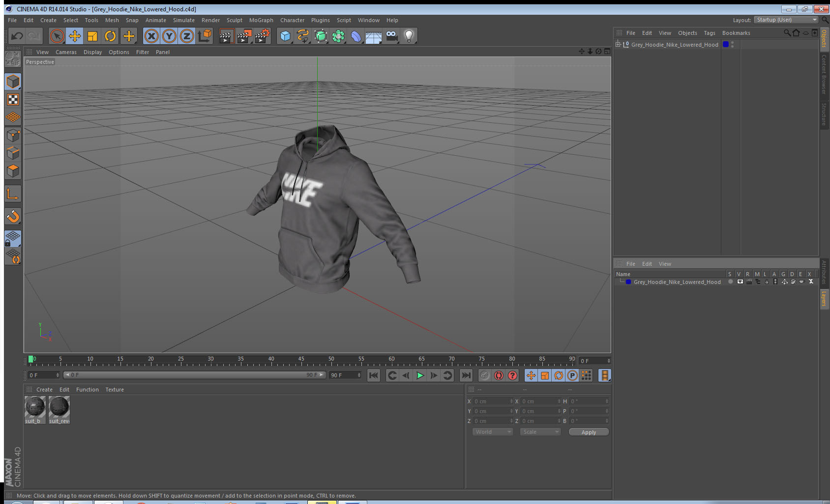Toggle Snap magnet icon
Screen dimensions: 830x504
[x=13, y=216]
